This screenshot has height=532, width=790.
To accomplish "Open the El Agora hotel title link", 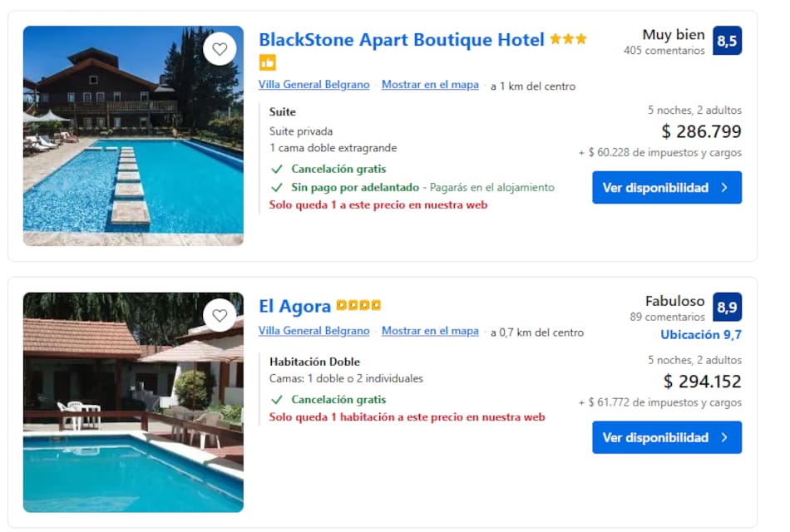I will [294, 307].
